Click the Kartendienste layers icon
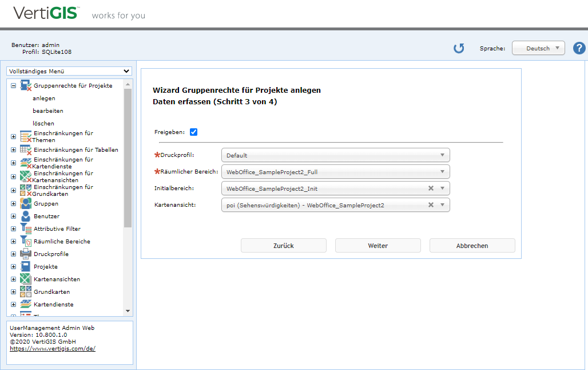Image resolution: width=588 pixels, height=370 pixels. tap(25, 305)
